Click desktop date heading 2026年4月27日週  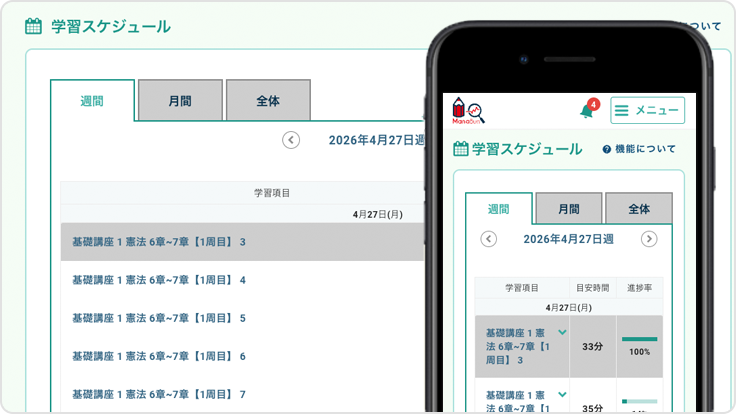[376, 140]
